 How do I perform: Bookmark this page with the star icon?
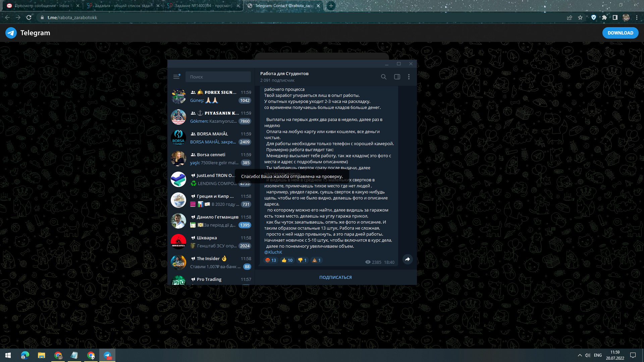point(580,17)
